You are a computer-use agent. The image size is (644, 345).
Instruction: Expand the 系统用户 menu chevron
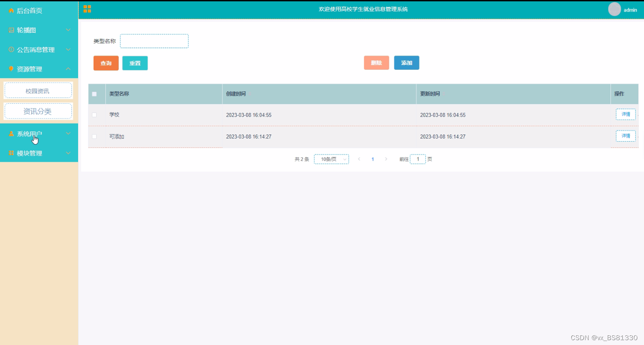click(x=68, y=133)
